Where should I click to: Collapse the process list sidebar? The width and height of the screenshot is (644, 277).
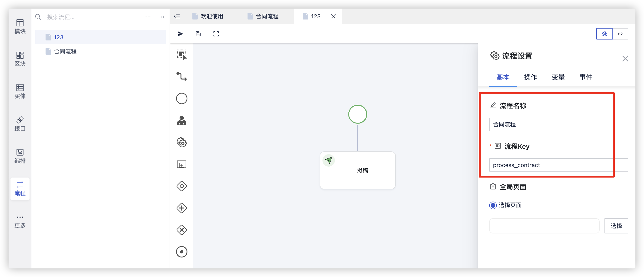pos(177,16)
